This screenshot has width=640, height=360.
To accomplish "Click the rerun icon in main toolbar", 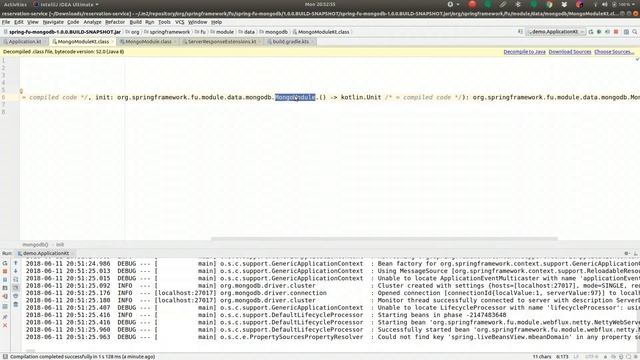I will click(x=591, y=32).
